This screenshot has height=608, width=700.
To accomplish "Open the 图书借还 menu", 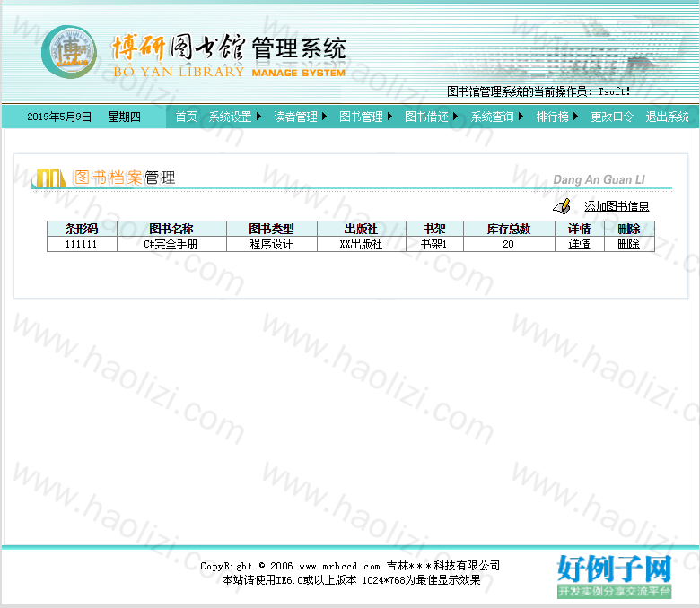I will point(426,117).
